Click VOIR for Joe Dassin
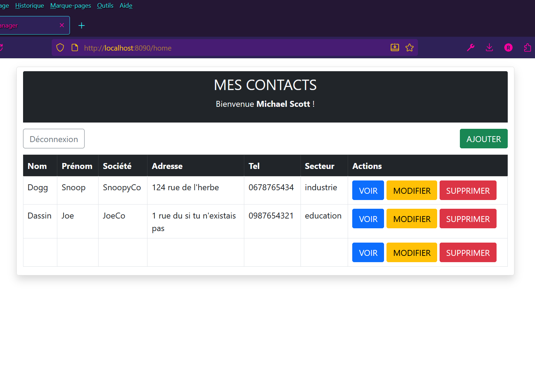This screenshot has width=535, height=392. coord(368,219)
